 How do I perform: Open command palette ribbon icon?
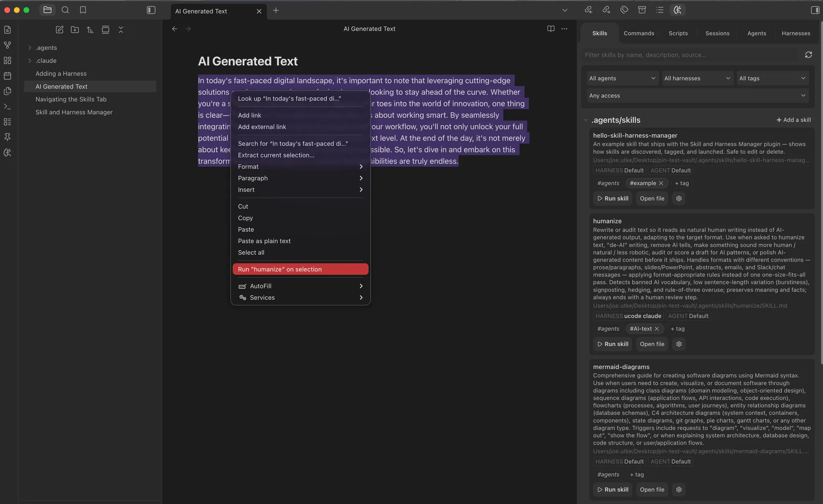click(x=7, y=106)
